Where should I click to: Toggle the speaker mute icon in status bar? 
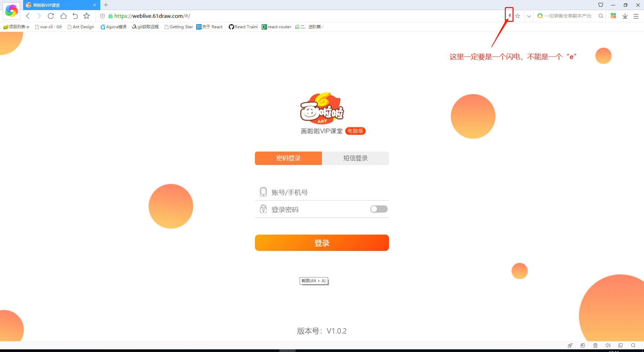(608, 345)
